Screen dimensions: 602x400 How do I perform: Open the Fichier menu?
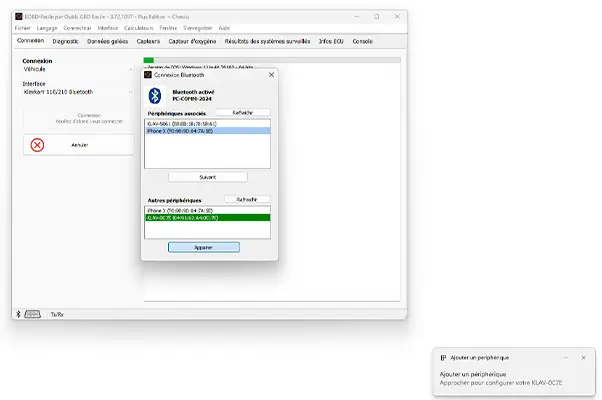(23, 28)
